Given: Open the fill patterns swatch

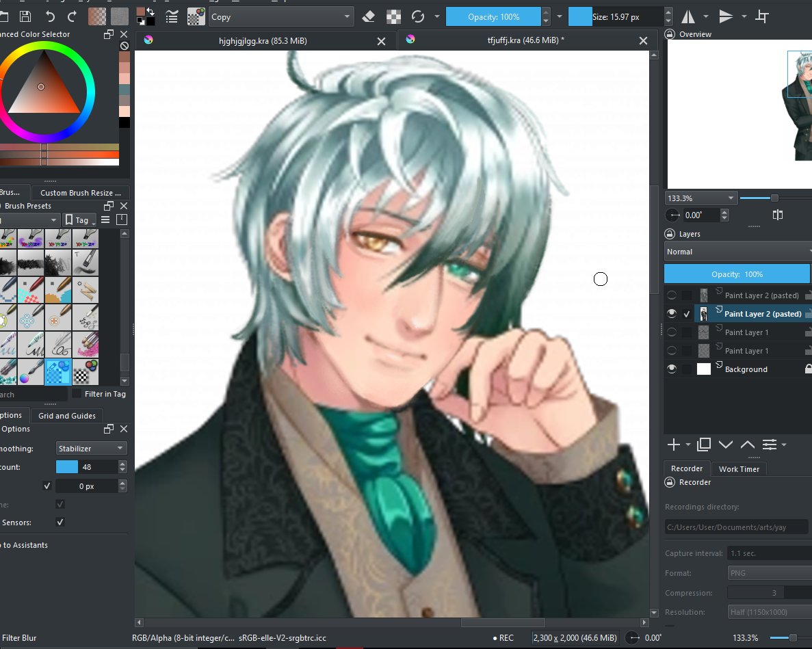Looking at the screenshot, I should (119, 16).
